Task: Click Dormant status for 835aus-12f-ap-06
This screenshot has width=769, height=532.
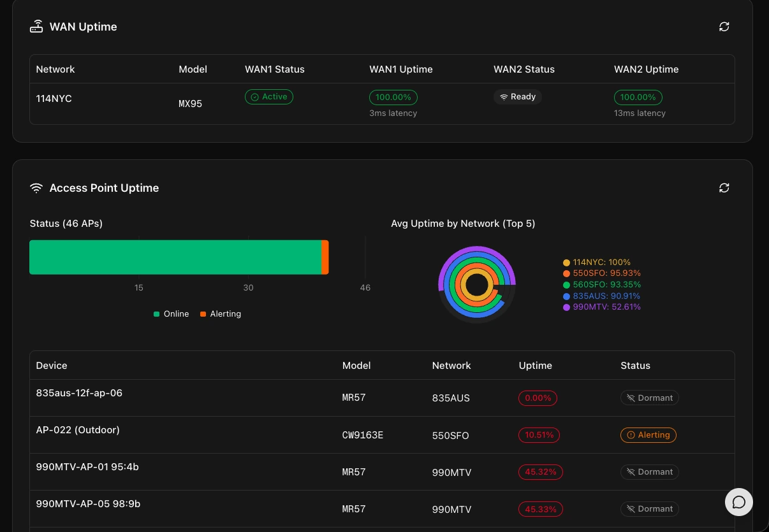Action: point(650,398)
